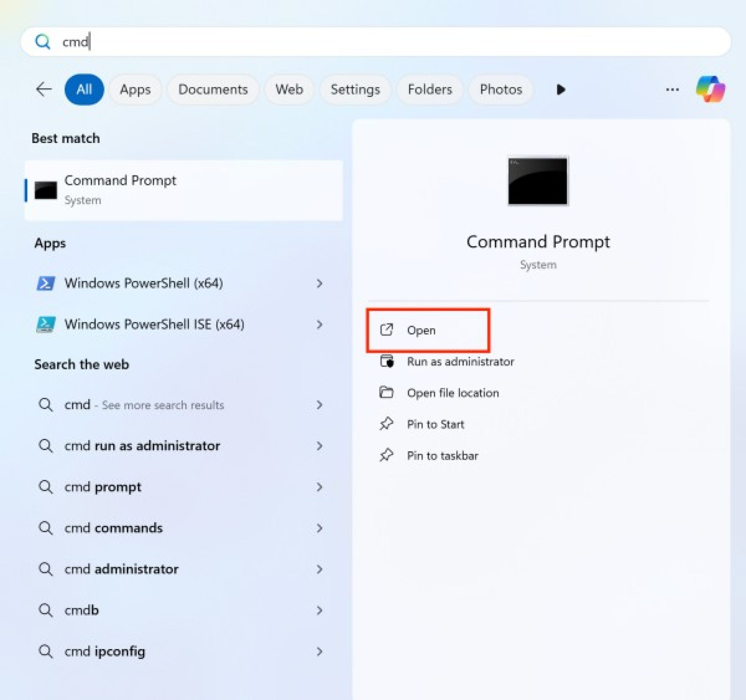
Task: Click the play arrow to show more filters
Action: [x=561, y=90]
